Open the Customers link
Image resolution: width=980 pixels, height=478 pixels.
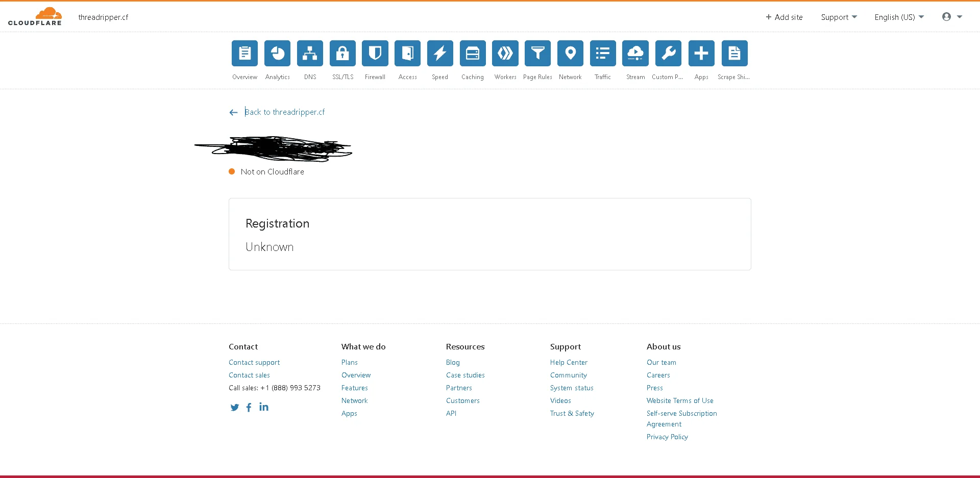coord(463,400)
